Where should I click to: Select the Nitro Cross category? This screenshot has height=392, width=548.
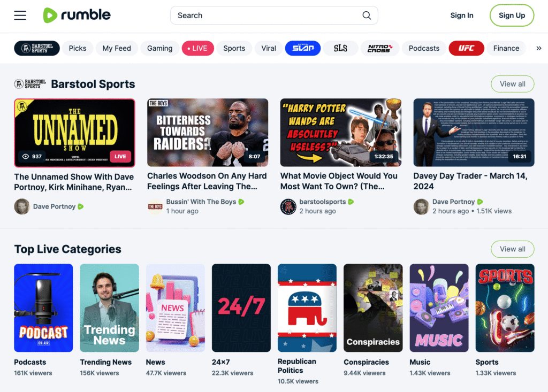(379, 48)
